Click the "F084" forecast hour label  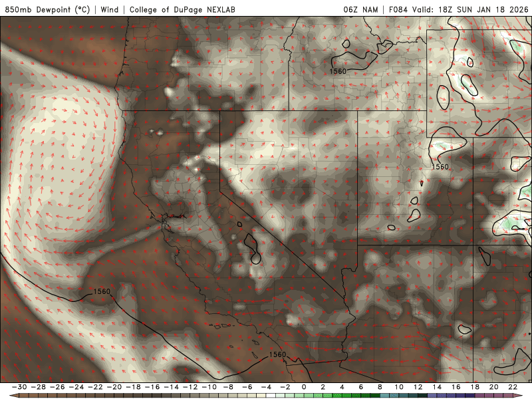398,9
